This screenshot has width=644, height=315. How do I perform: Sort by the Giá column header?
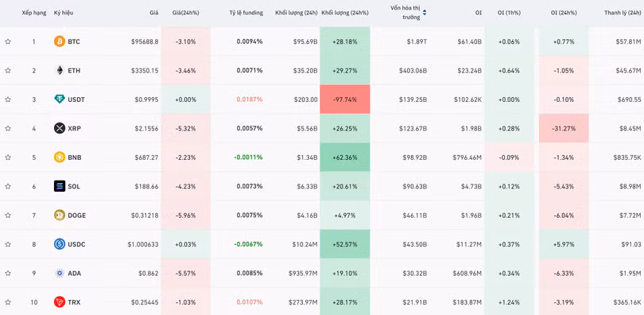[x=154, y=14]
